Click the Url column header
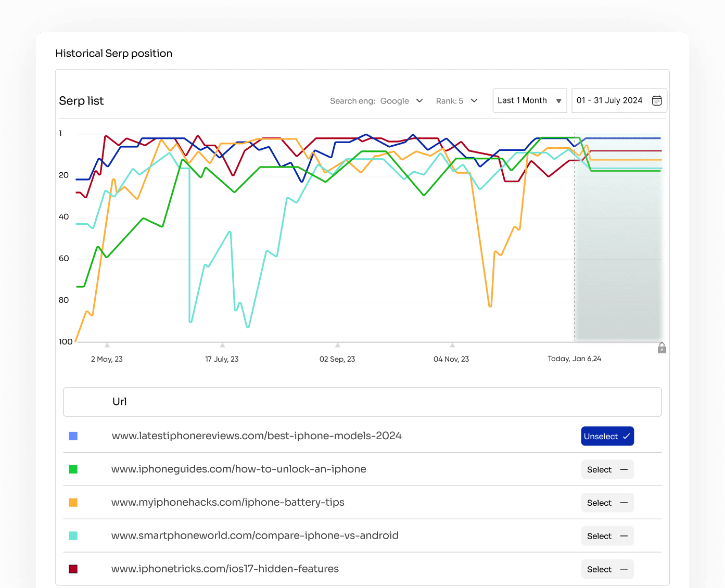 (x=119, y=401)
